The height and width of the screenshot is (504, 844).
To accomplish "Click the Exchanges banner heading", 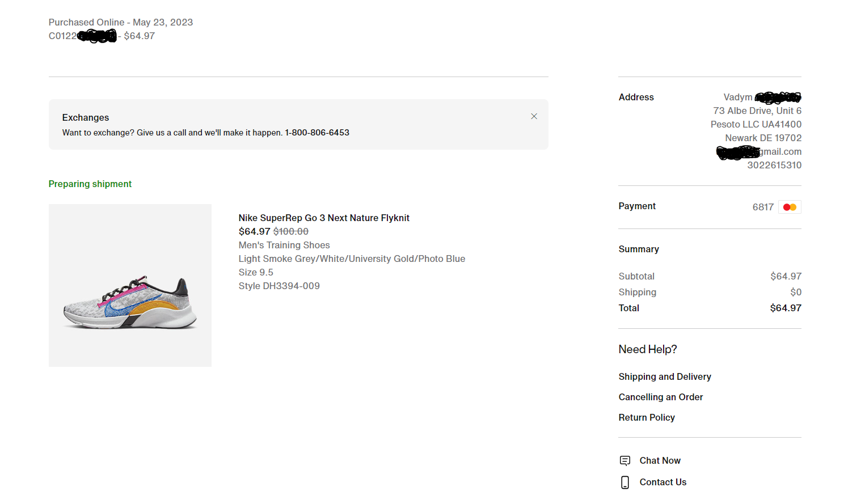I will pos(86,117).
